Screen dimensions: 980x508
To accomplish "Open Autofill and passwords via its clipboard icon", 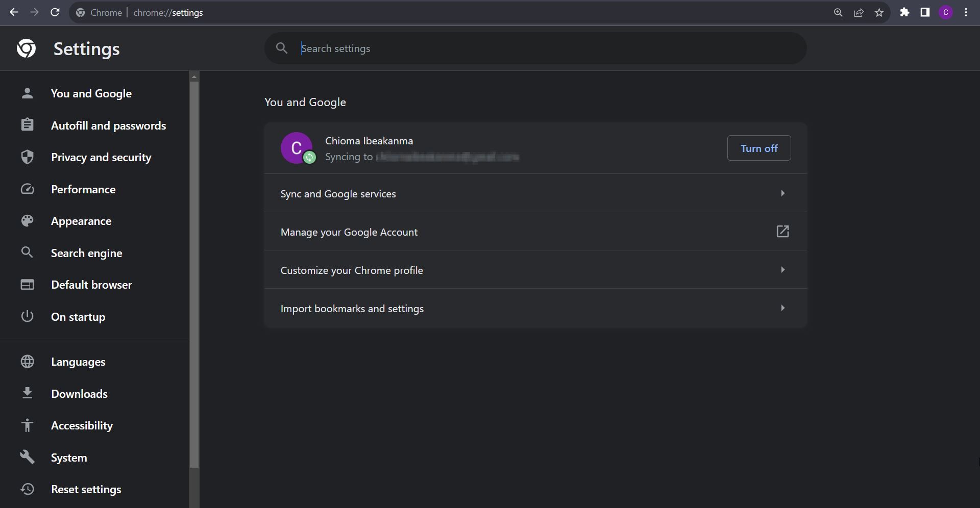I will coord(27,125).
